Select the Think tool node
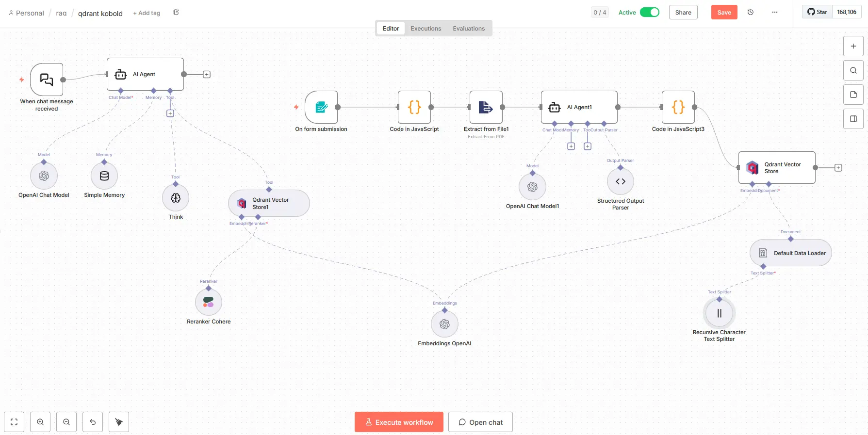 (176, 198)
